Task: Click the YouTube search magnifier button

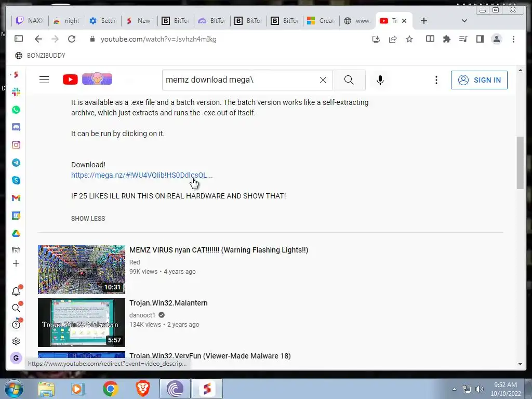Action: pos(349,79)
